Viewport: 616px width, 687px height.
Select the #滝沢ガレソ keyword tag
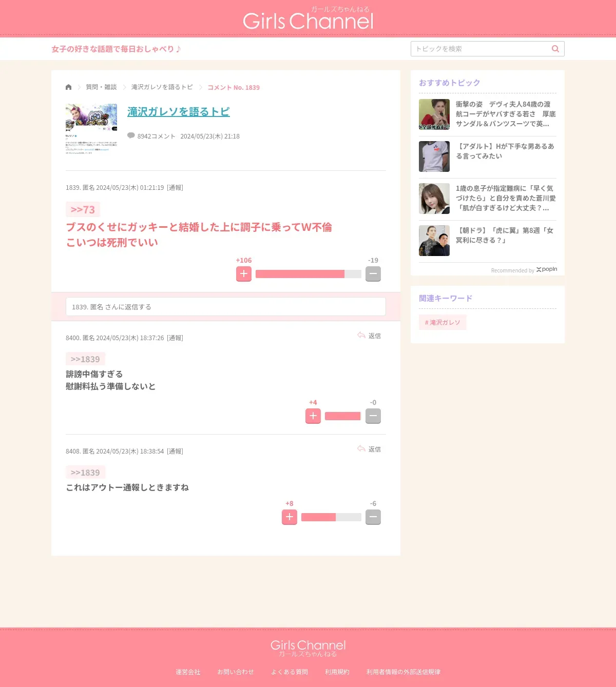click(x=442, y=322)
